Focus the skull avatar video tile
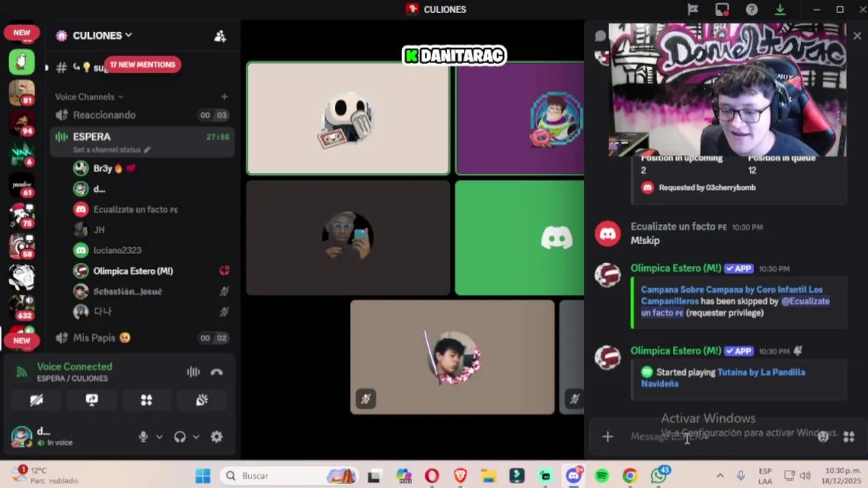The height and width of the screenshot is (488, 868). pyautogui.click(x=348, y=119)
